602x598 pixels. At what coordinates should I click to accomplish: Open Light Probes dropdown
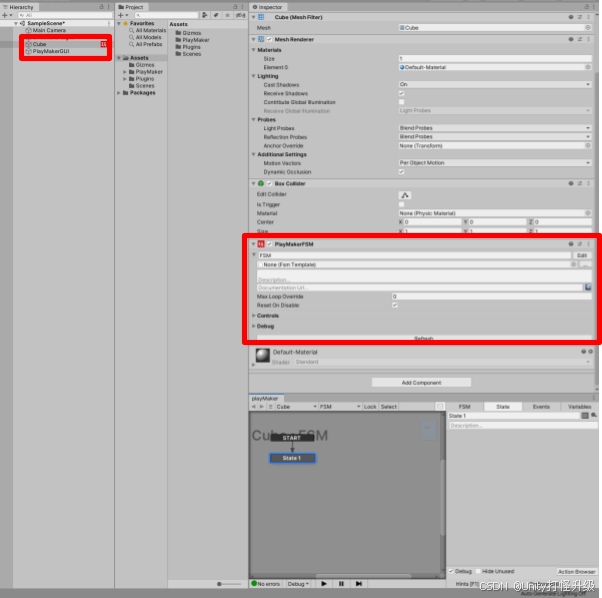coord(495,128)
